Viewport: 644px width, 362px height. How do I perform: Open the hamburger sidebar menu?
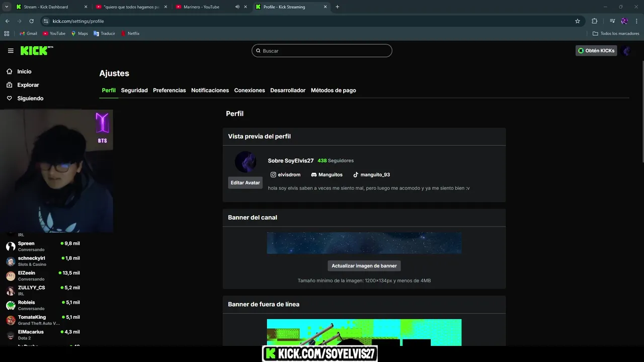point(11,51)
